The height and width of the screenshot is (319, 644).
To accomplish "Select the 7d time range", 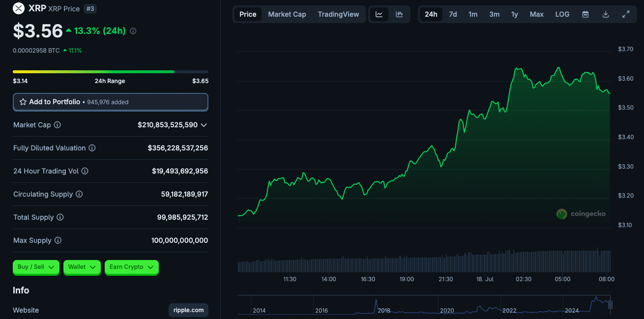I will (453, 14).
